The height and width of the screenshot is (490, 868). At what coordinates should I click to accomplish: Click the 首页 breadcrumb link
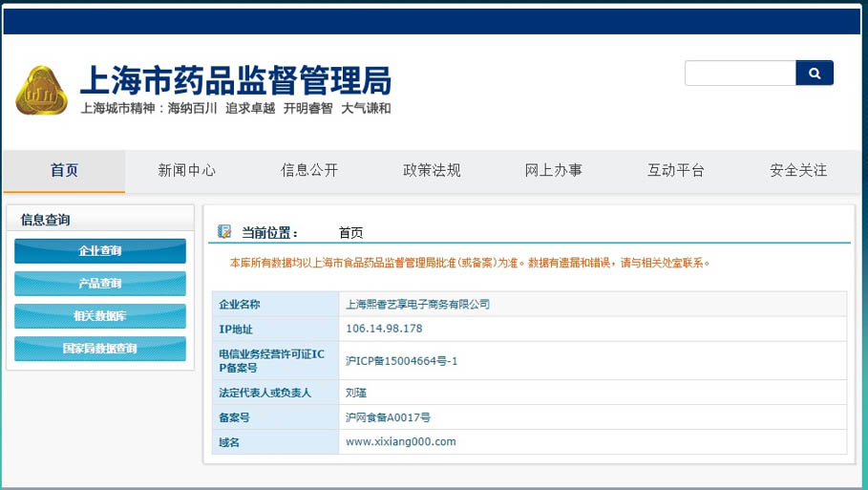[350, 233]
